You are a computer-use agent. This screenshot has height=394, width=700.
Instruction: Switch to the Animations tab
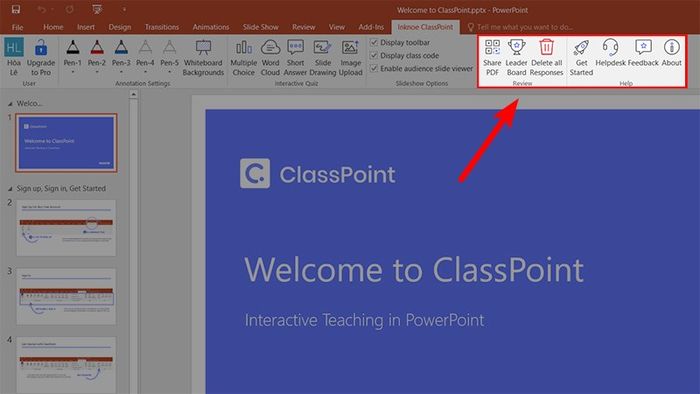point(211,27)
